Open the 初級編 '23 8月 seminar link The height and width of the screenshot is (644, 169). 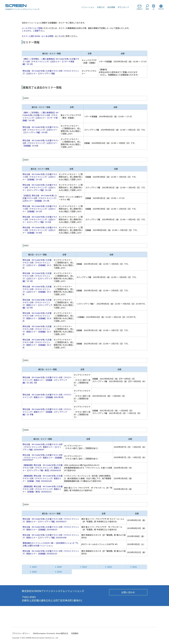(40, 230)
